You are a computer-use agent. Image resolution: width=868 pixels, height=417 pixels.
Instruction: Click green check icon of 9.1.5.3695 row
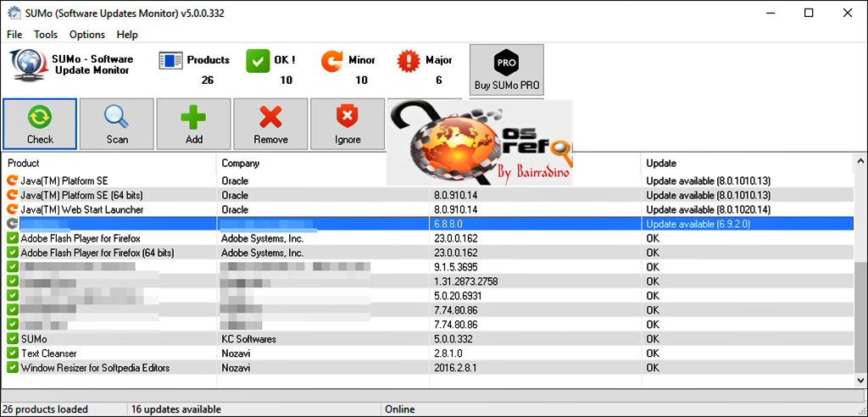[12, 267]
